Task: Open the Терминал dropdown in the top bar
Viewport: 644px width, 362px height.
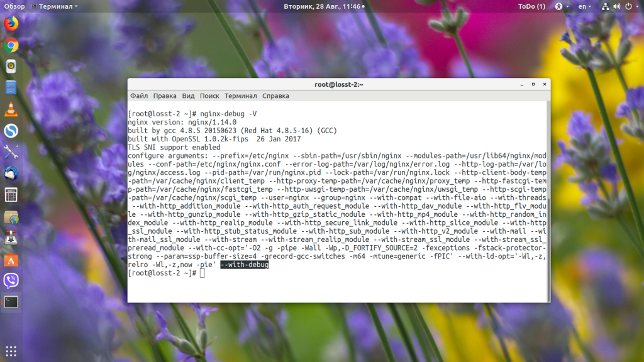Action: 55,6
